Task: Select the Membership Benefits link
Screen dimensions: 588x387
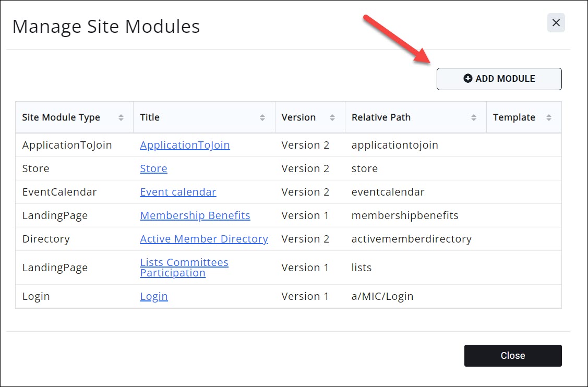Action: (195, 215)
